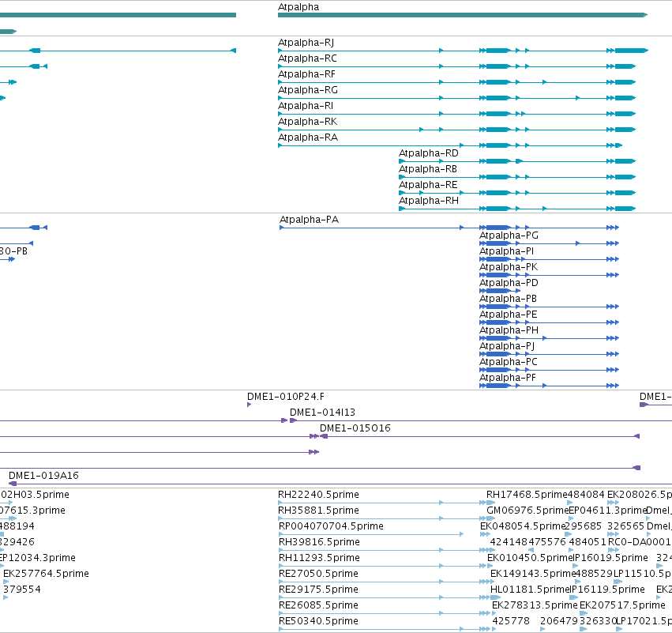Viewport: 672px width, 633px height.
Task: Click the RH17468.5prime EST label
Action: (527, 495)
